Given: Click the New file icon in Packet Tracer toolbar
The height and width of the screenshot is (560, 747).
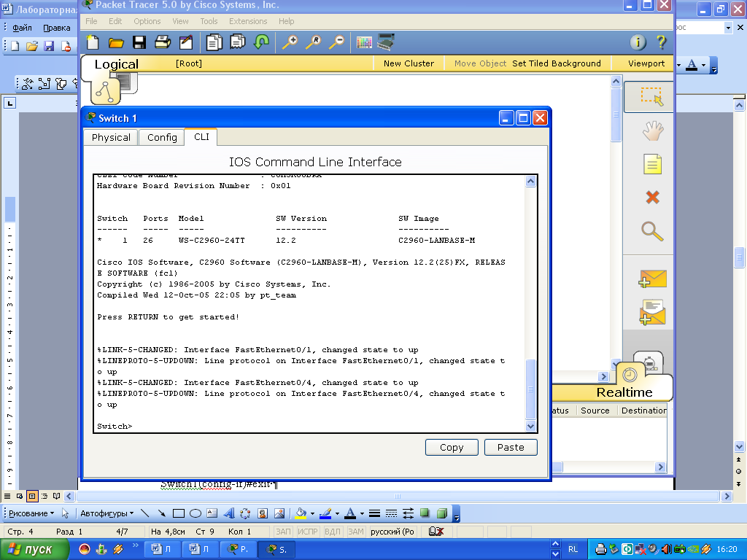Looking at the screenshot, I should coord(93,43).
